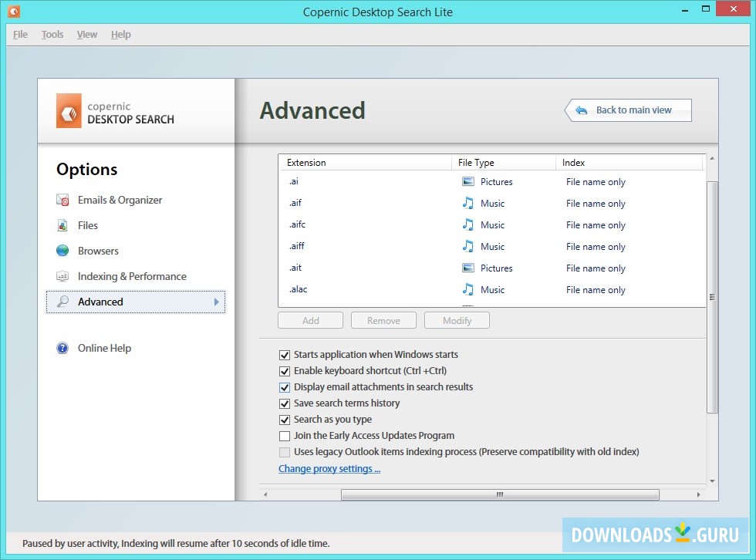Click the scroll right arrow
Viewport: 756px width, 560px height.
point(699,495)
